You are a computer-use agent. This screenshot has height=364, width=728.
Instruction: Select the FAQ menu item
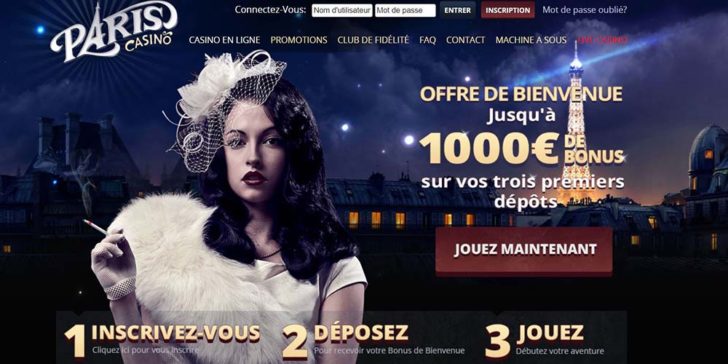[x=428, y=40]
